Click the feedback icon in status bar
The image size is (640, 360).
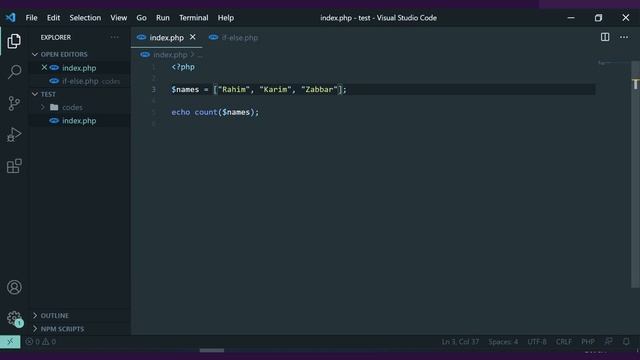pos(609,342)
